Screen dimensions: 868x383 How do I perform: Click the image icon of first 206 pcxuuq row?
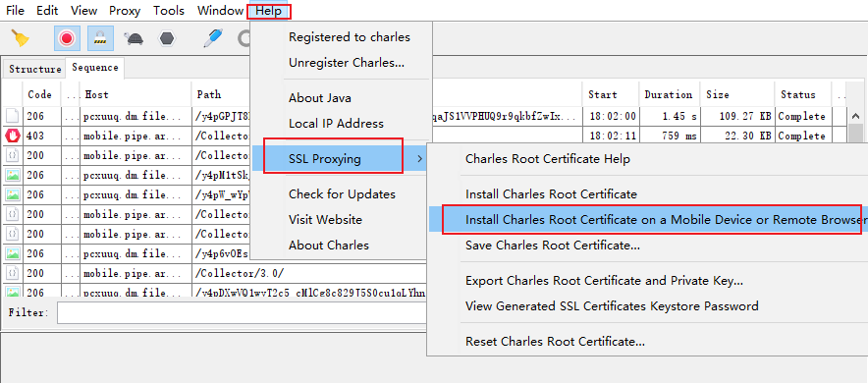tap(13, 176)
